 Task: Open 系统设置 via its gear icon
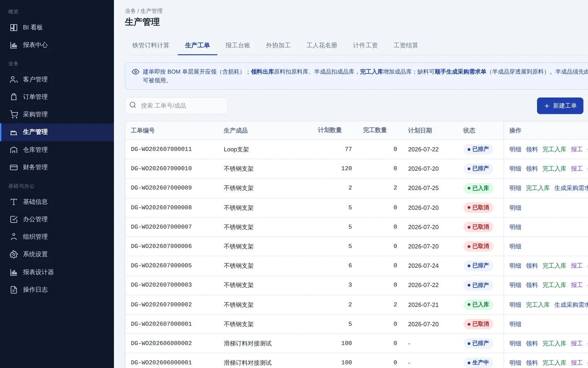13,254
